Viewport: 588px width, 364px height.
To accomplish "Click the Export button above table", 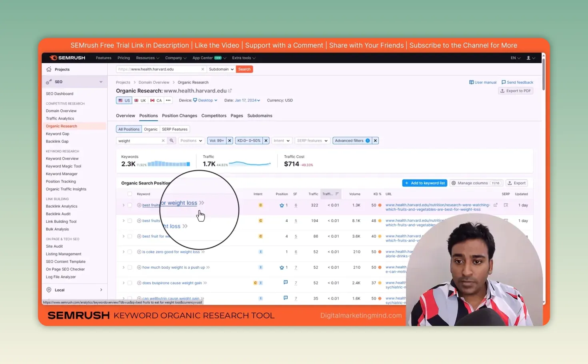I will [517, 183].
